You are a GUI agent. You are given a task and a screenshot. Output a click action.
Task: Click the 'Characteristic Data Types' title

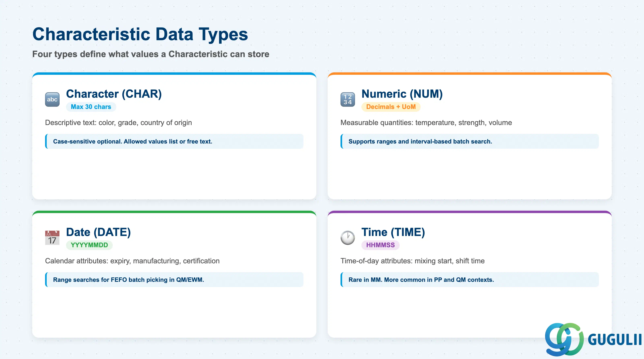coord(140,34)
